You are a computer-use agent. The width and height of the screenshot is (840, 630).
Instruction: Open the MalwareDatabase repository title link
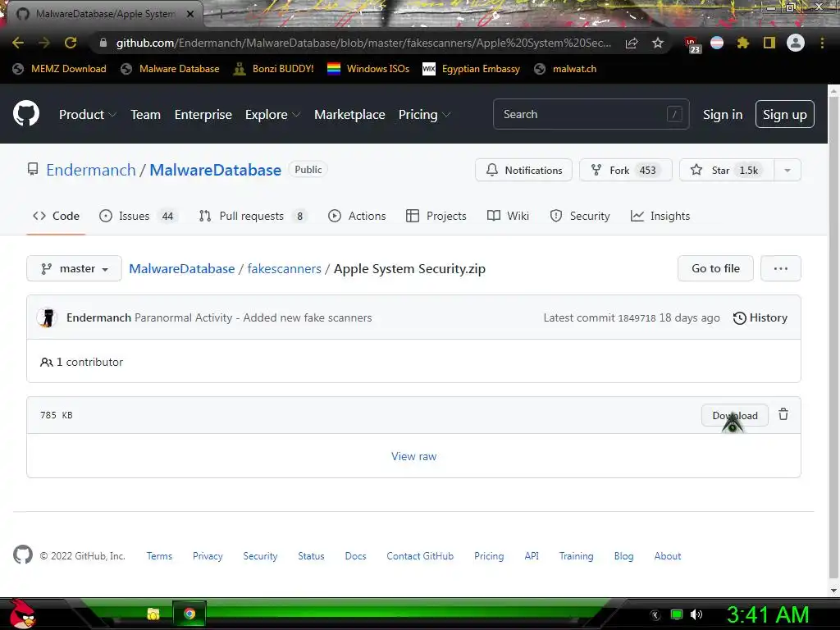click(x=216, y=170)
